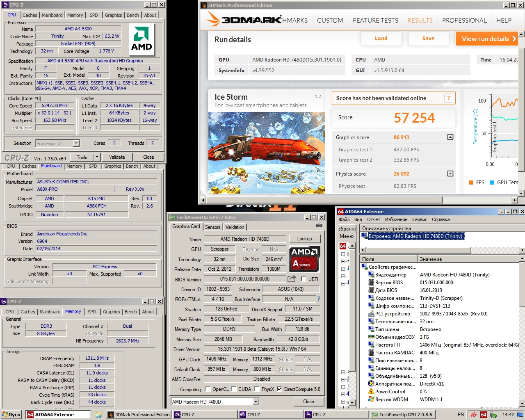The height and width of the screenshot is (420, 525).
Task: Click the AIDA64 title bar 64 icon
Action: tap(340, 212)
